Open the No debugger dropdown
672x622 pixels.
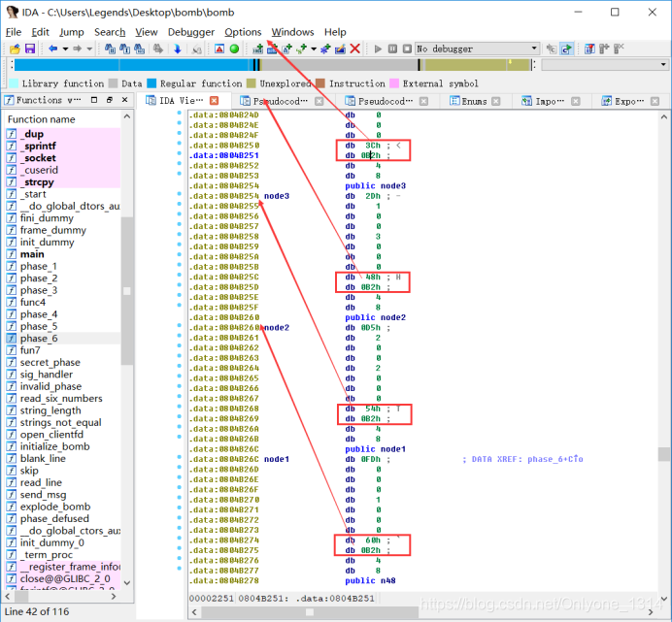coord(478,49)
